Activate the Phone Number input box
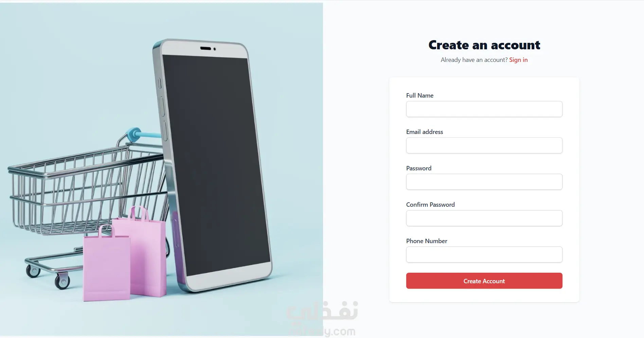Viewport: 644px width, 338px height. click(484, 255)
